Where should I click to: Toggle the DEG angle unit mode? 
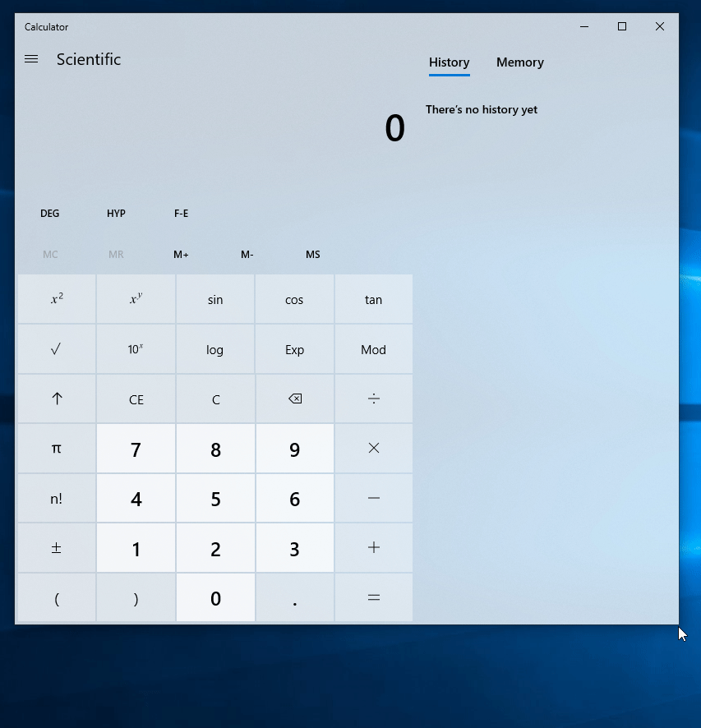[x=50, y=214]
